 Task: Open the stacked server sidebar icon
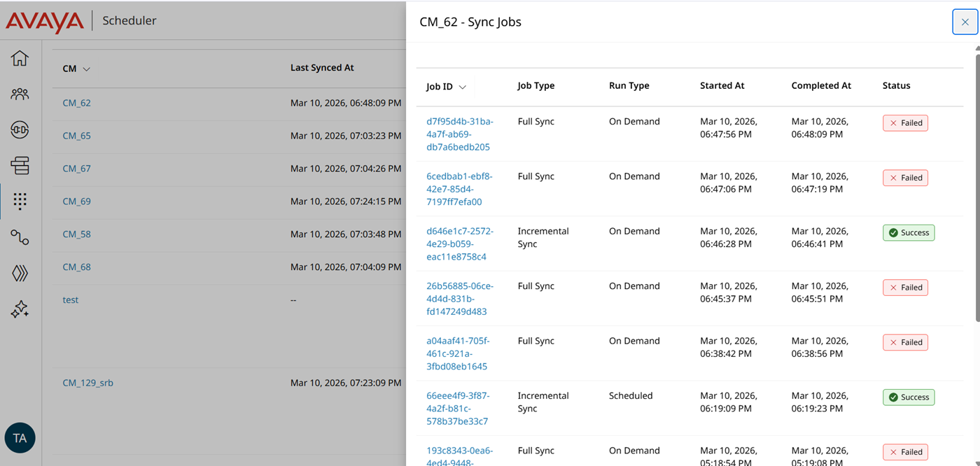(20, 165)
